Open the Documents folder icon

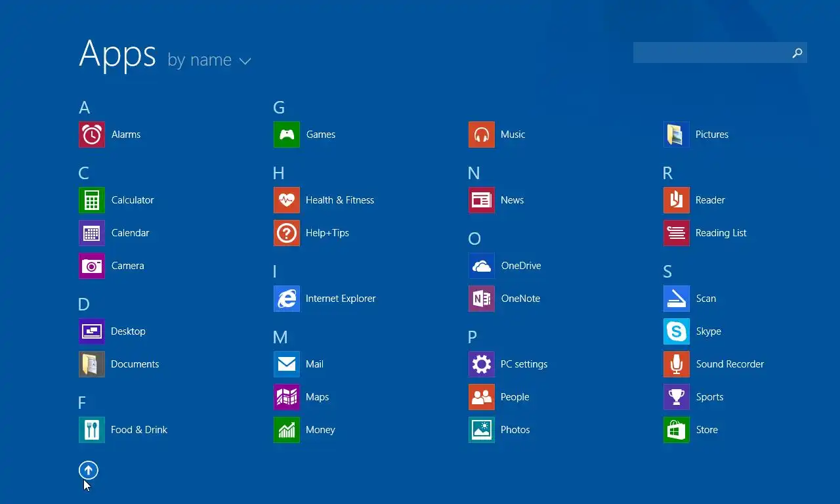(92, 364)
